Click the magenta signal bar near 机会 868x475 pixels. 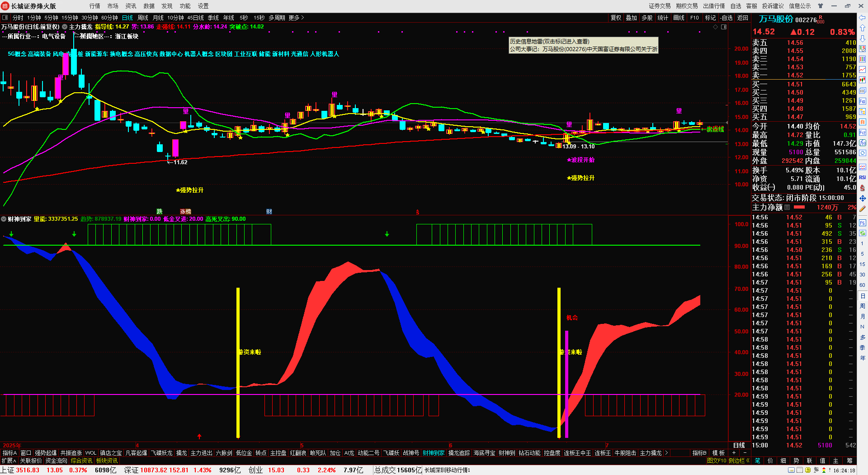566,384
